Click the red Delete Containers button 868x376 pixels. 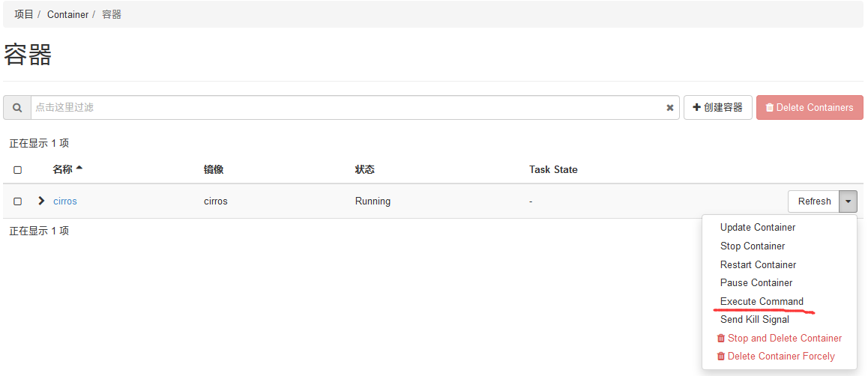[810, 108]
